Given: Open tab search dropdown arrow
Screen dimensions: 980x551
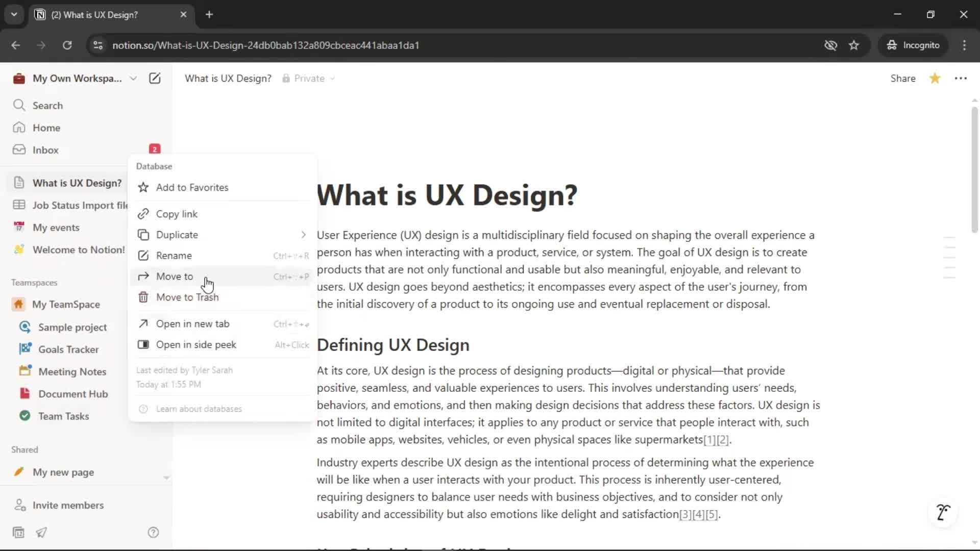Looking at the screenshot, I should pyautogui.click(x=14, y=14).
